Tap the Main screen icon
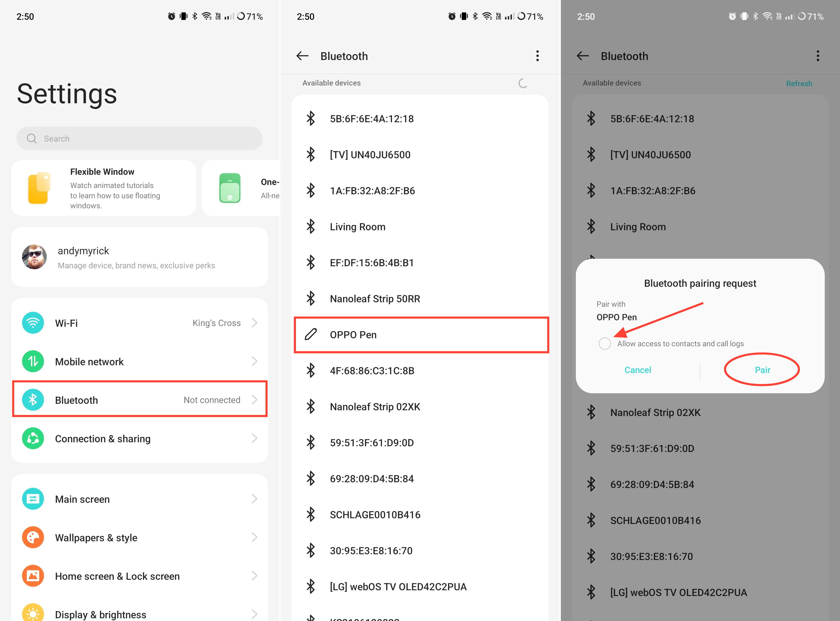Viewport: 840px width, 621px height. coord(33,499)
